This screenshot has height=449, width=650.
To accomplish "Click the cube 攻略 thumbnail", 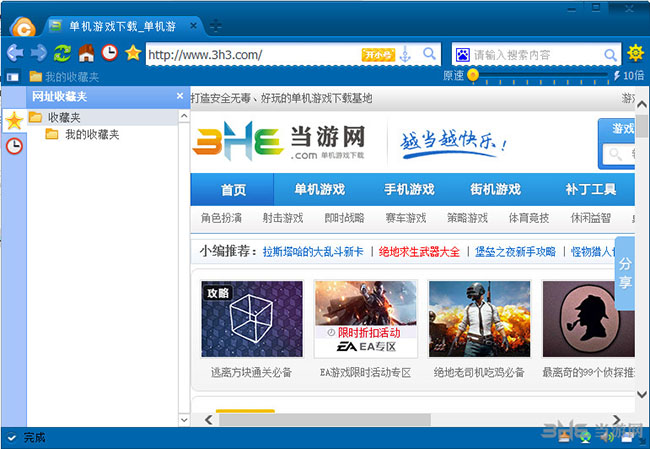I will (252, 318).
